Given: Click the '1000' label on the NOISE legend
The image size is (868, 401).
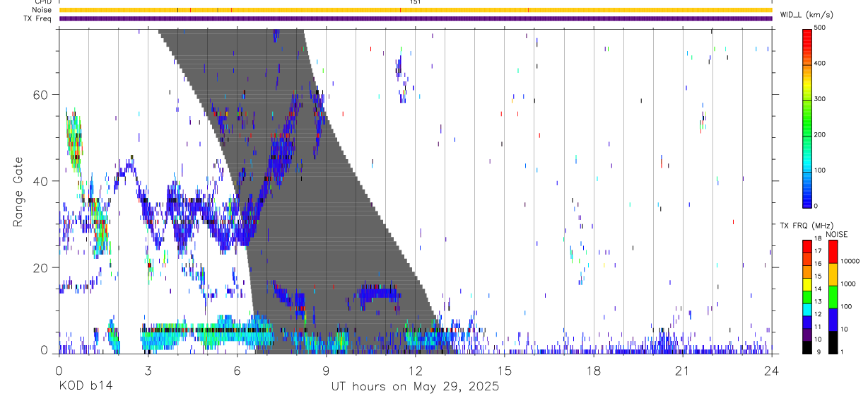Looking at the screenshot, I should click(848, 284).
